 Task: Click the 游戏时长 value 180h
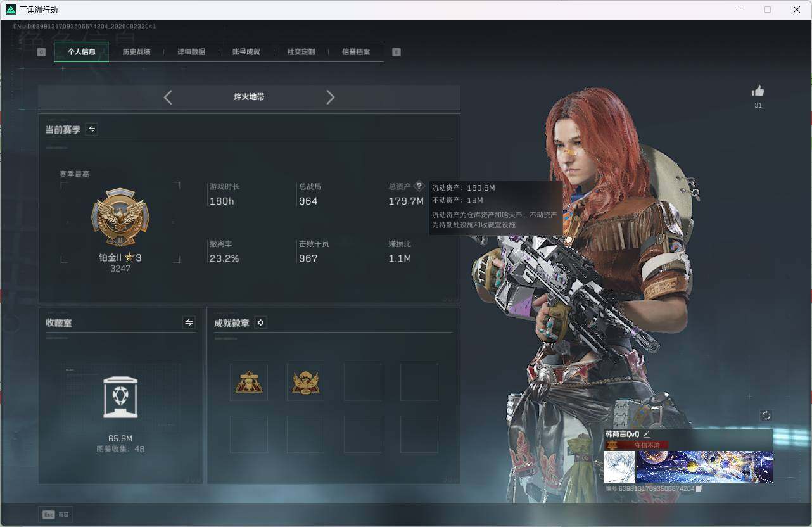[222, 201]
